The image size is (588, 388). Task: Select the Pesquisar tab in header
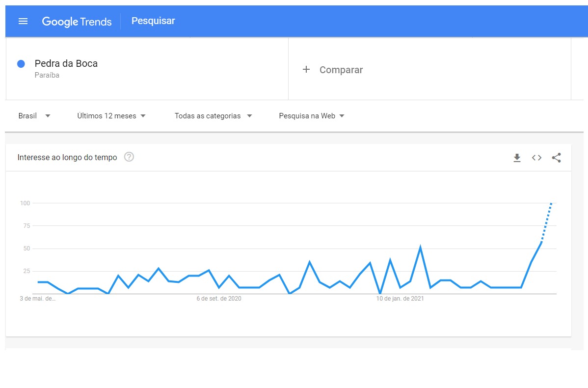153,21
